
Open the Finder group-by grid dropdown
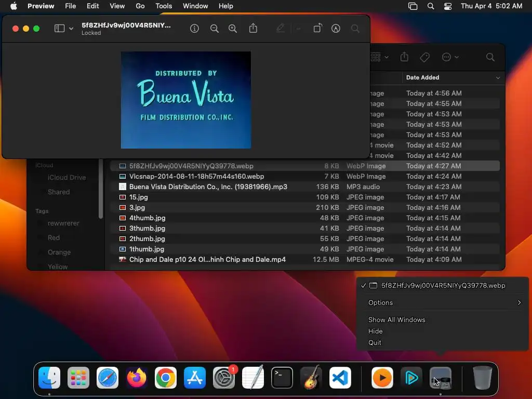click(379, 57)
